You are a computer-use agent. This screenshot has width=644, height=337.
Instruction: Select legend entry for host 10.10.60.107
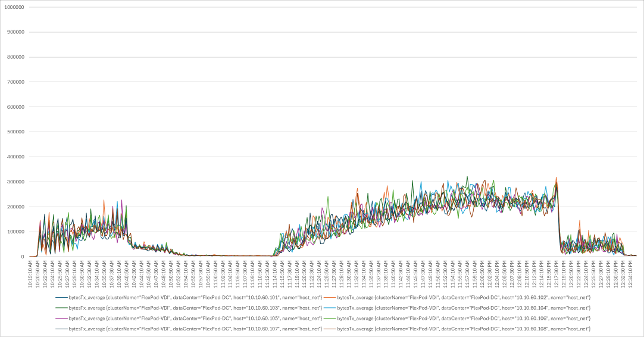coord(189,329)
